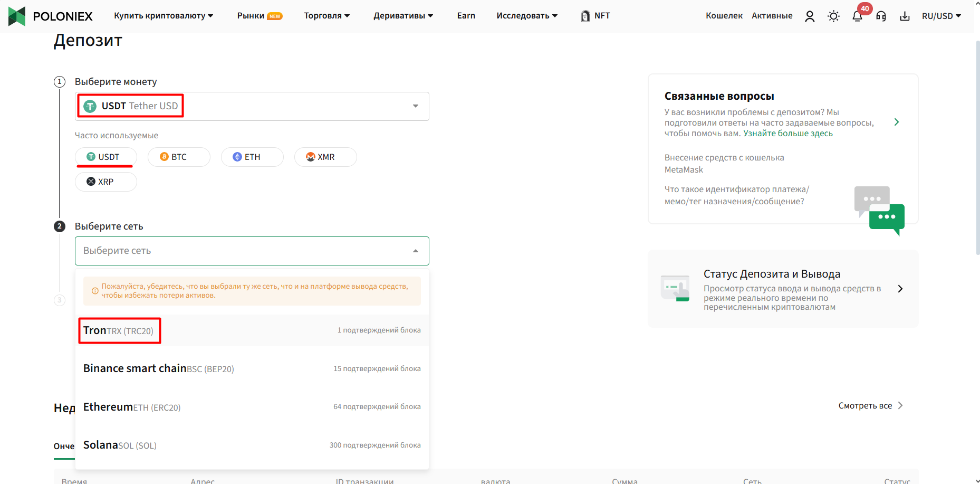Expand the Buy Crypto menu

pos(164,16)
